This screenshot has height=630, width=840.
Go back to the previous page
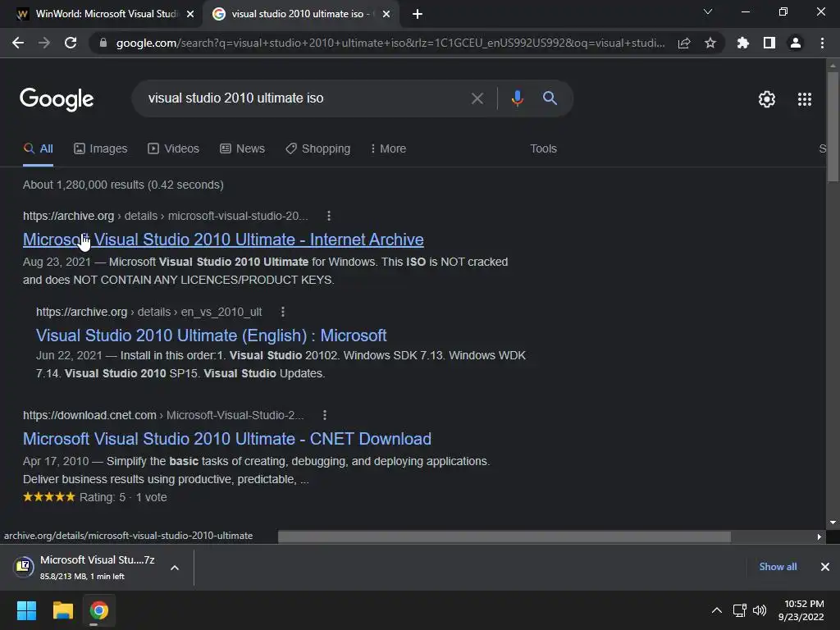click(18, 43)
